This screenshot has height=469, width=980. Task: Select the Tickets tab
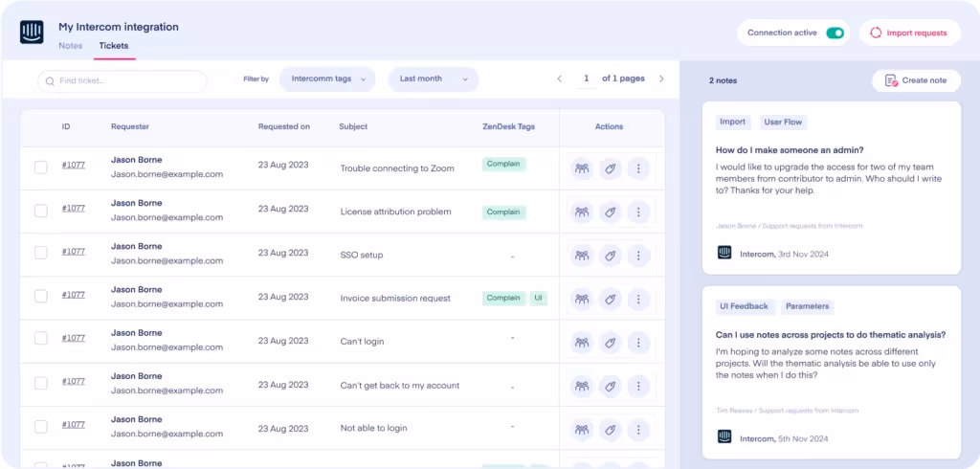[x=115, y=46]
